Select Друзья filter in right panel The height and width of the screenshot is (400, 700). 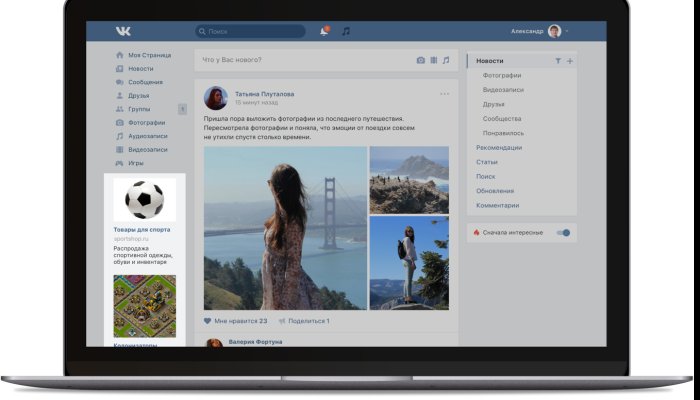[x=493, y=104]
